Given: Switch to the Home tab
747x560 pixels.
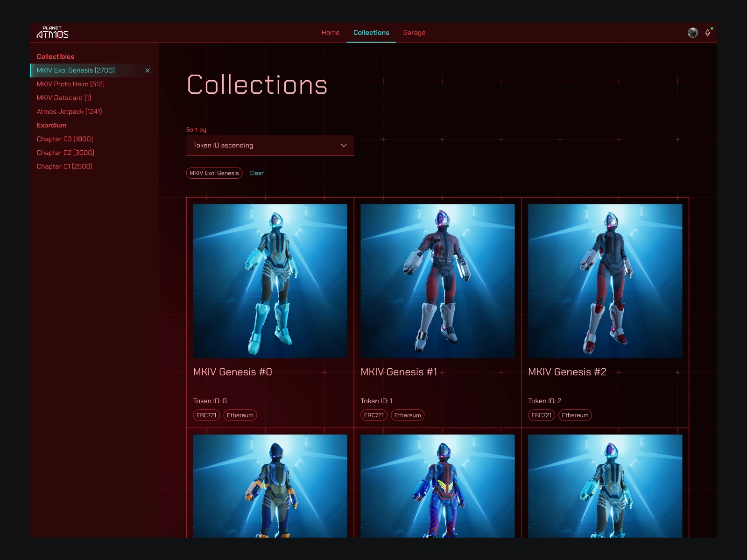Looking at the screenshot, I should 331,33.
